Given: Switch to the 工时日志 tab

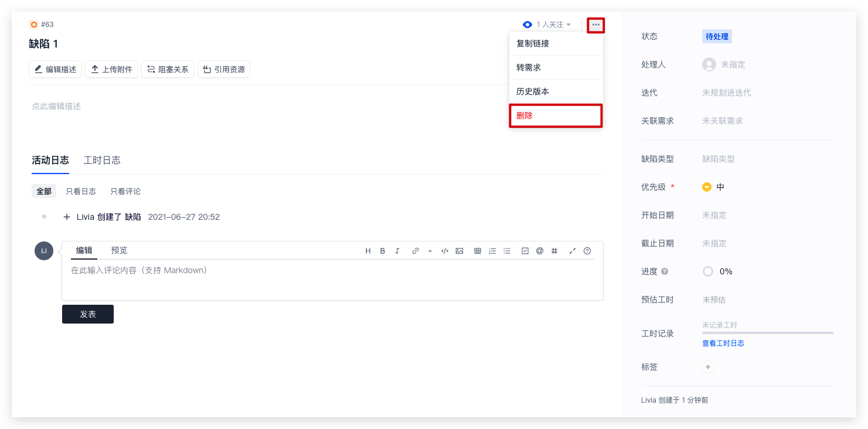Looking at the screenshot, I should pyautogui.click(x=102, y=160).
